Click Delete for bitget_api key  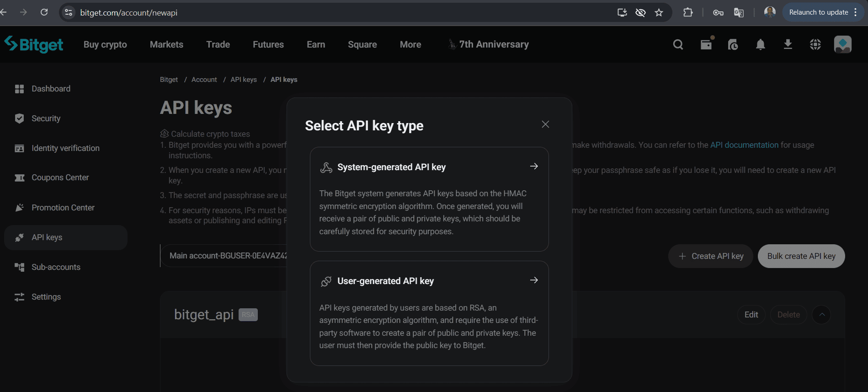(788, 315)
